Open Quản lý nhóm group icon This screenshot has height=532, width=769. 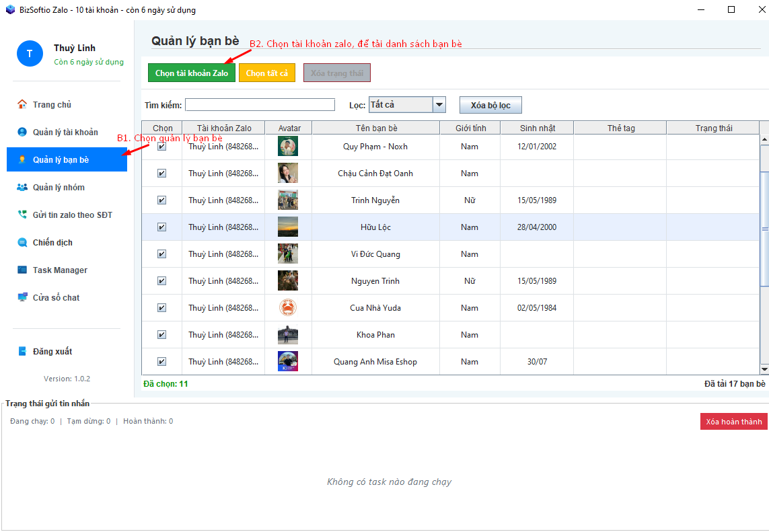[x=22, y=187]
